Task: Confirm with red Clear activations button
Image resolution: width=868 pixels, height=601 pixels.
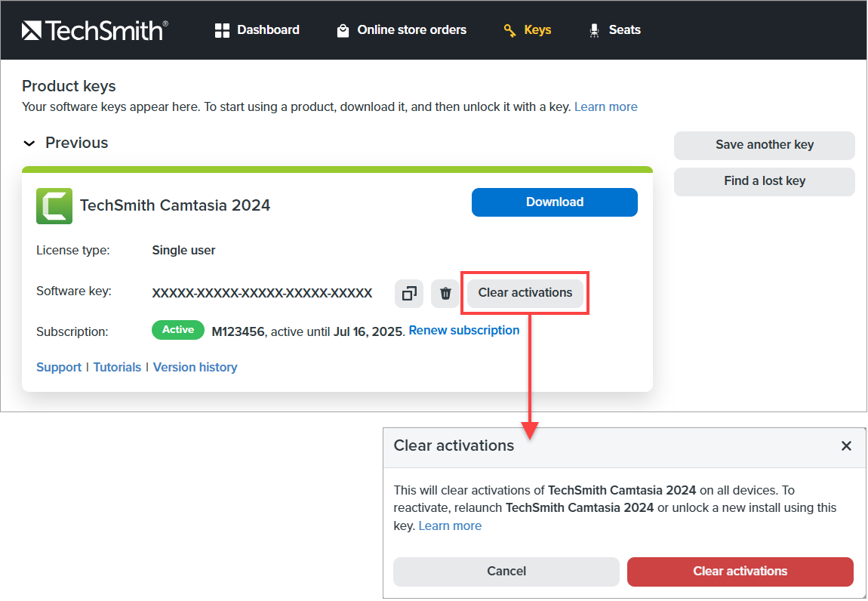Action: (740, 572)
